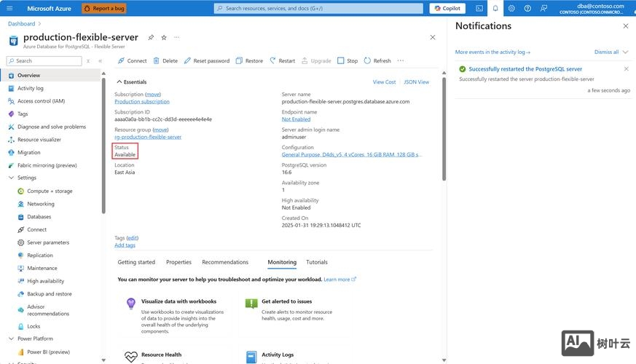
Task: Click the global resource search box
Action: click(x=318, y=9)
